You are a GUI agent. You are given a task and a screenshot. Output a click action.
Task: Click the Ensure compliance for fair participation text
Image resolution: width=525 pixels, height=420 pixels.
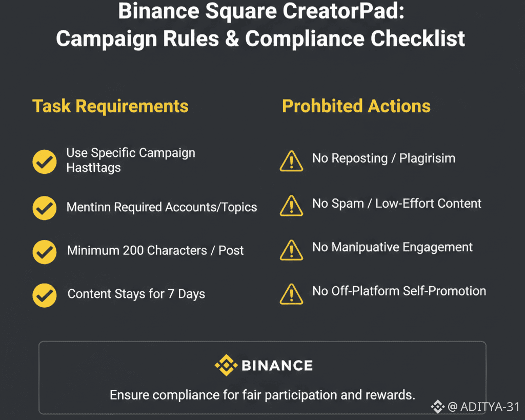tap(262, 395)
